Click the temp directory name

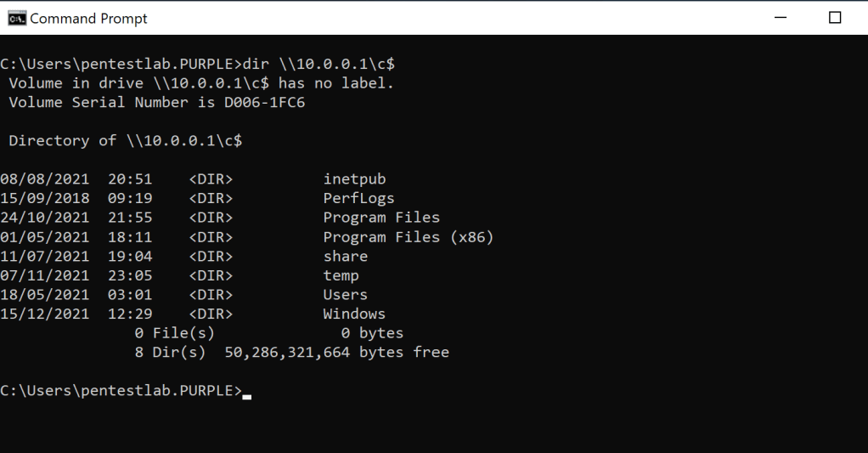(x=341, y=275)
